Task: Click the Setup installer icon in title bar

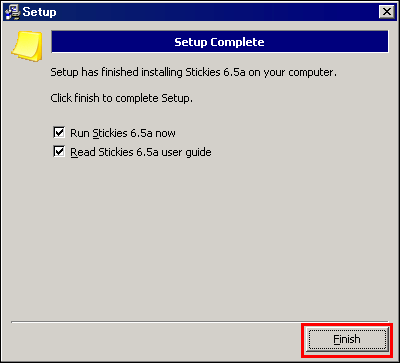Action: 13,12
